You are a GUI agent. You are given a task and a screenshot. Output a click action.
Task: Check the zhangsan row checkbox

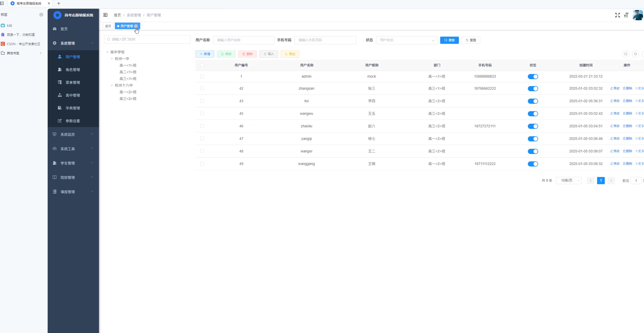[202, 88]
